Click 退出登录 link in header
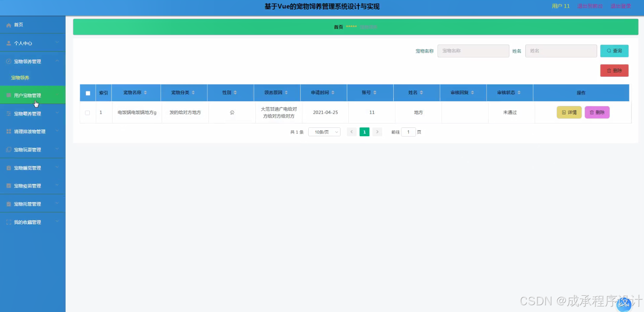This screenshot has width=644, height=312. 621,6
